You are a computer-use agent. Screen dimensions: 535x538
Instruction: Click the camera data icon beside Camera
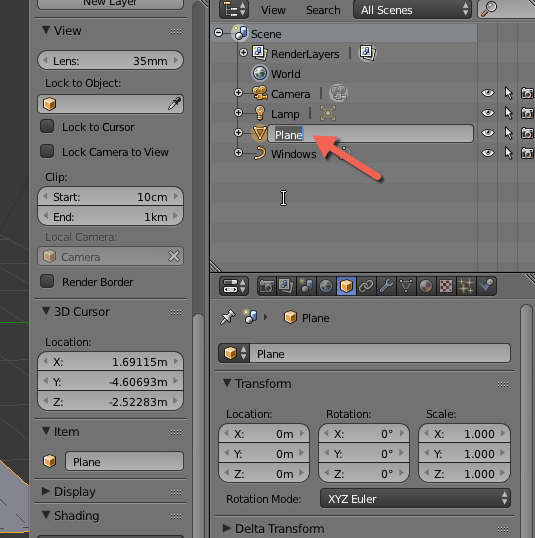pyautogui.click(x=338, y=93)
